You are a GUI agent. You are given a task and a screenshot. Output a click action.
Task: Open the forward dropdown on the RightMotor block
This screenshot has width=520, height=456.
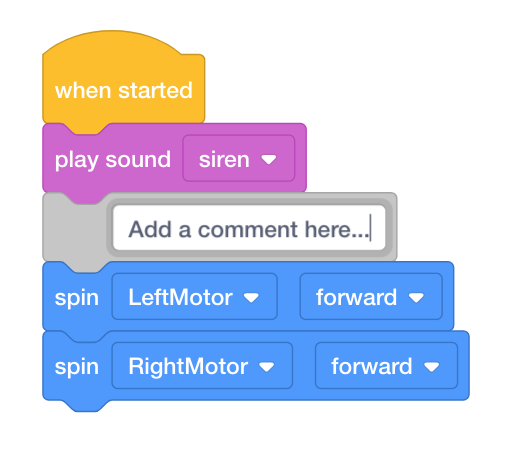point(386,365)
